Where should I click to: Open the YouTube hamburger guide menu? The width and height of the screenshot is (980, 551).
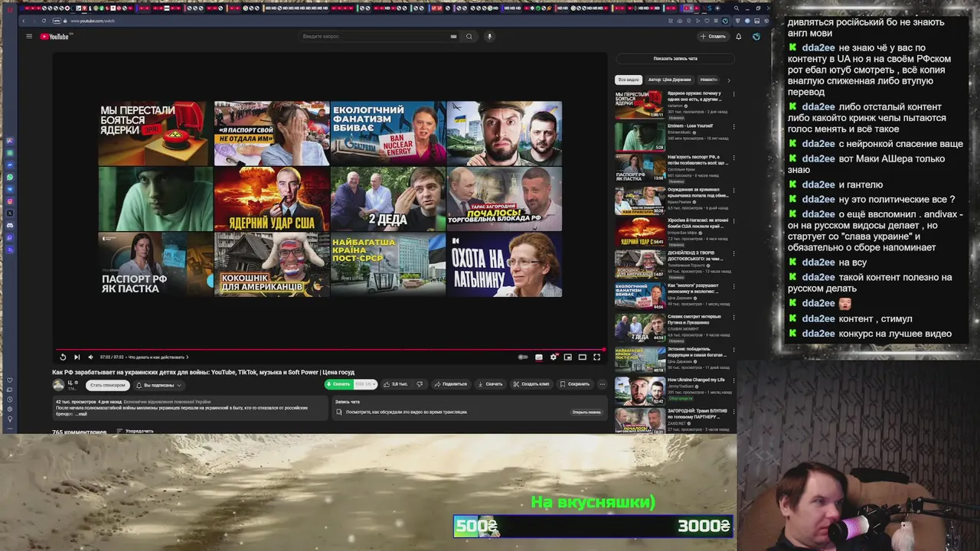pyautogui.click(x=29, y=36)
